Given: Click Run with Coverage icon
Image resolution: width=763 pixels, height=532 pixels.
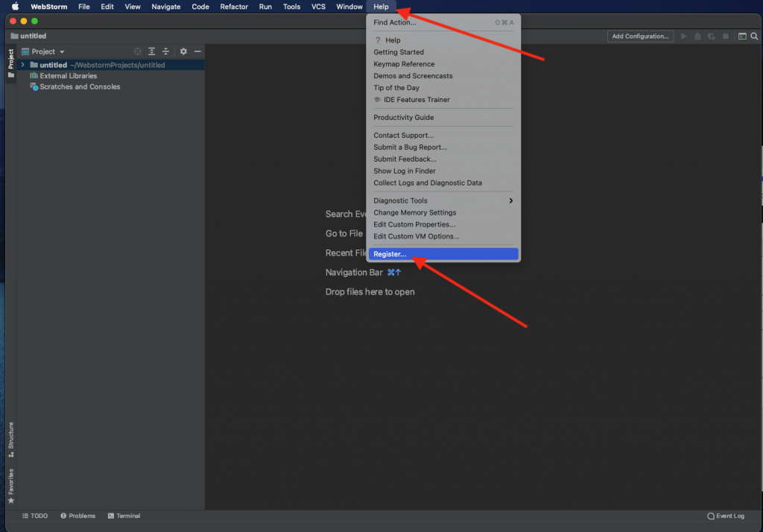Looking at the screenshot, I should pyautogui.click(x=712, y=36).
